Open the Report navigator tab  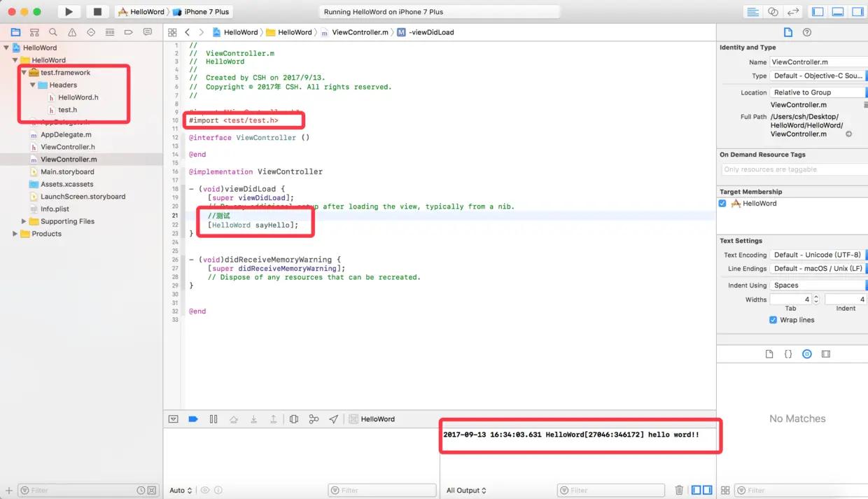(147, 32)
